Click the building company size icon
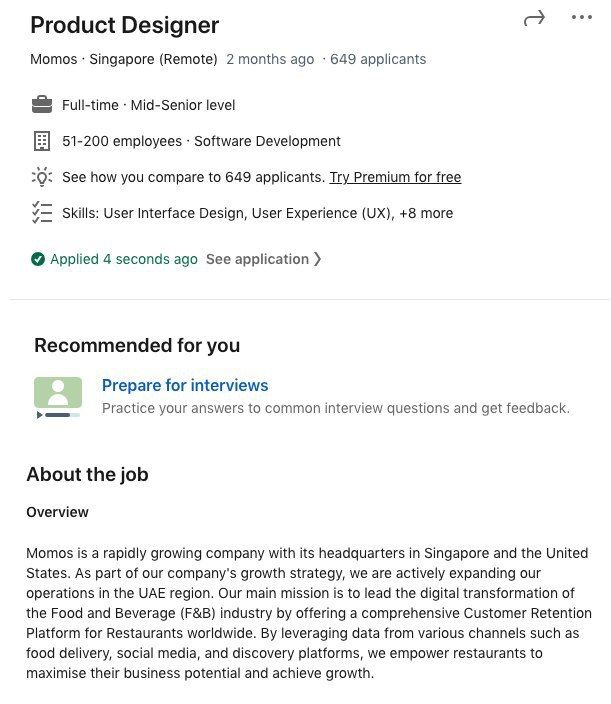The height and width of the screenshot is (704, 611). click(42, 141)
